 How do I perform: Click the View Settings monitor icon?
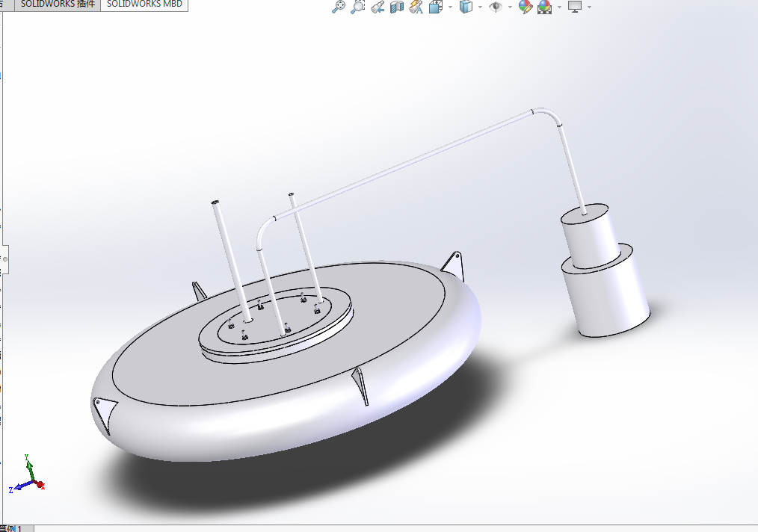575,7
